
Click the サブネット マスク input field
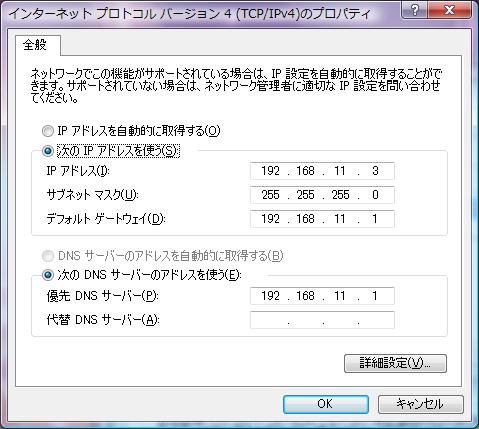click(x=322, y=195)
